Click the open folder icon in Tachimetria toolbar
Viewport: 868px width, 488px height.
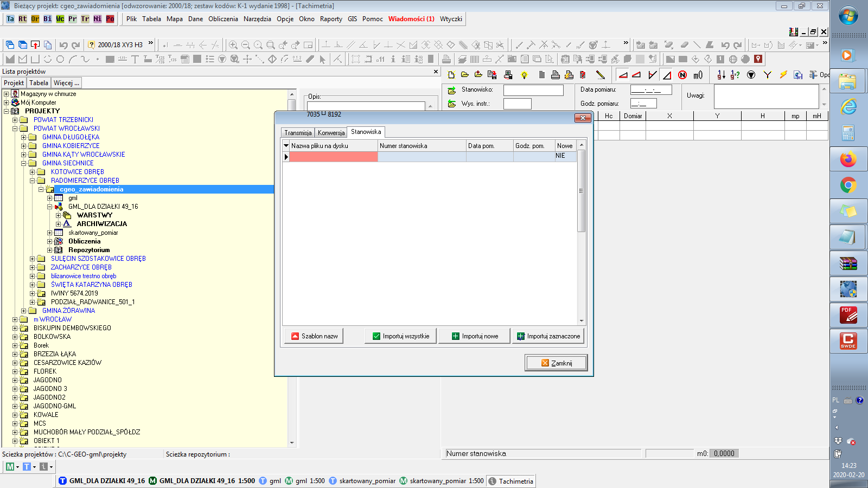tap(465, 75)
